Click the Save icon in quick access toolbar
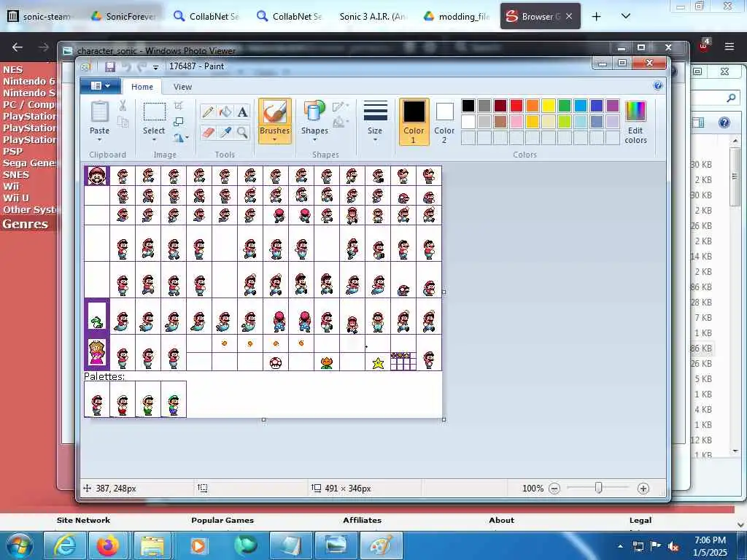Screen dimensions: 747x560 click(110, 66)
